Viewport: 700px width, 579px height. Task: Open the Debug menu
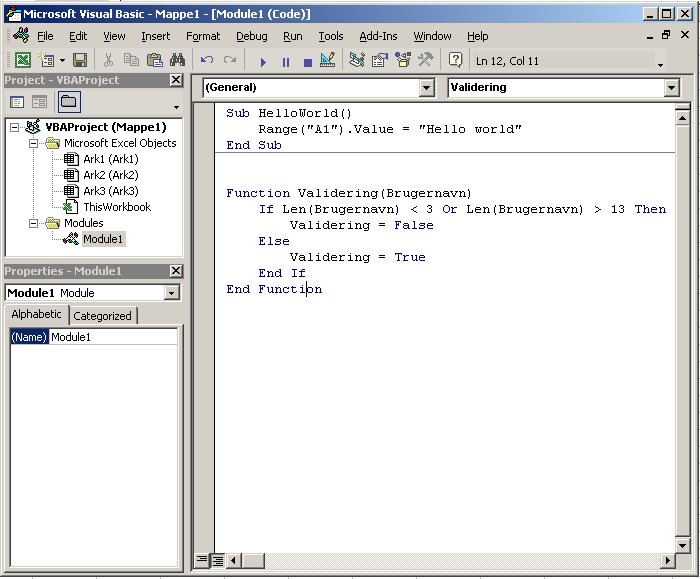pyautogui.click(x=251, y=36)
